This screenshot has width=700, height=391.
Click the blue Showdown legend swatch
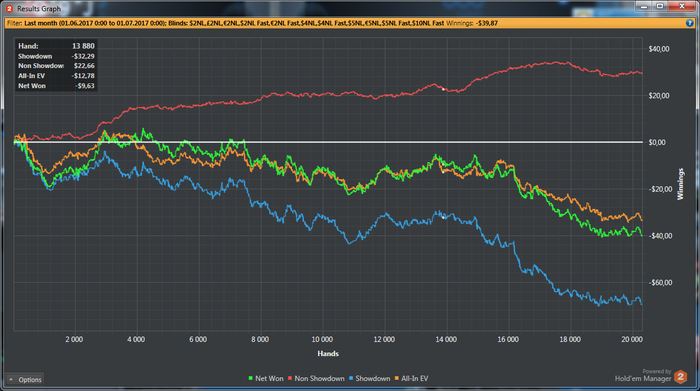click(x=351, y=379)
